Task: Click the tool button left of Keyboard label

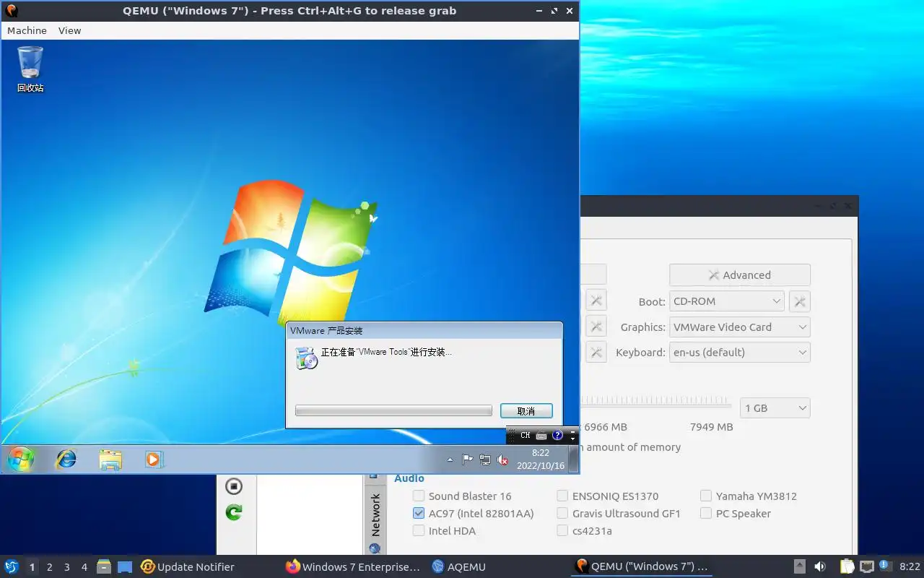Action: click(x=596, y=353)
